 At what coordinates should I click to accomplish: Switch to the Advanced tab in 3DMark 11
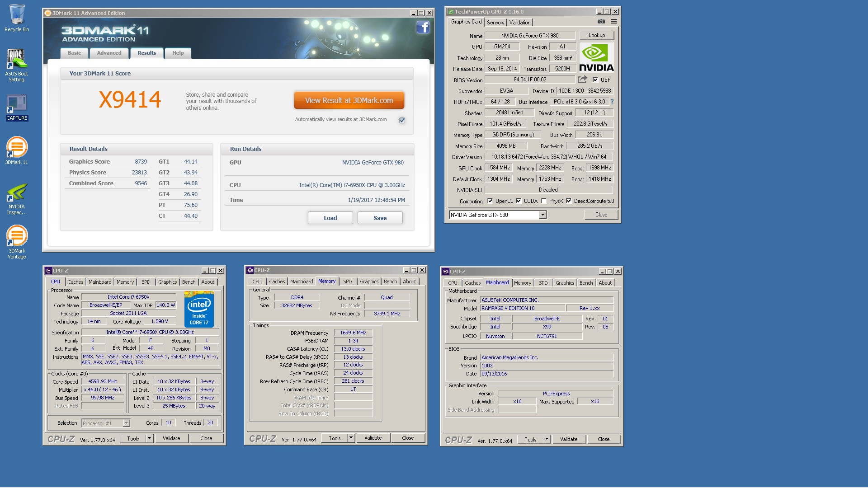tap(109, 53)
